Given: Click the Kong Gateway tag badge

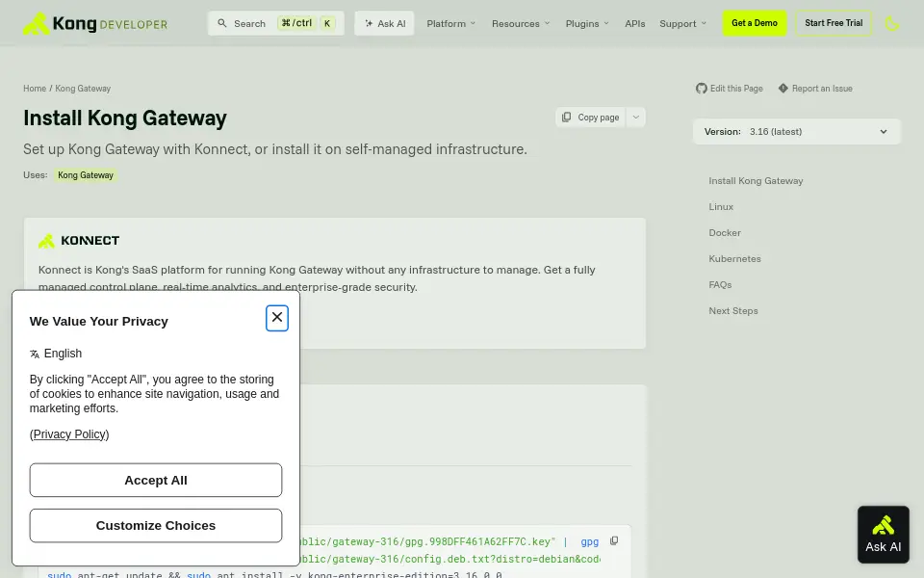Looking at the screenshot, I should 86,175.
